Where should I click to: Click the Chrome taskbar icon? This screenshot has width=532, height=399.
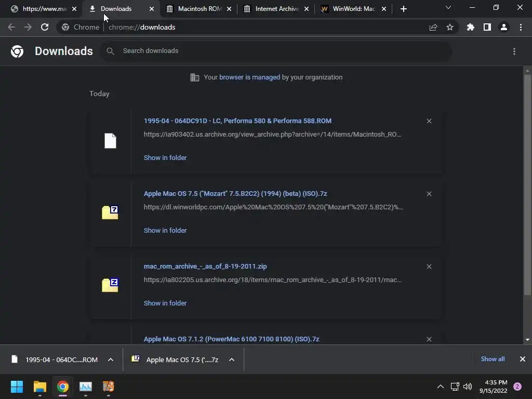click(63, 387)
